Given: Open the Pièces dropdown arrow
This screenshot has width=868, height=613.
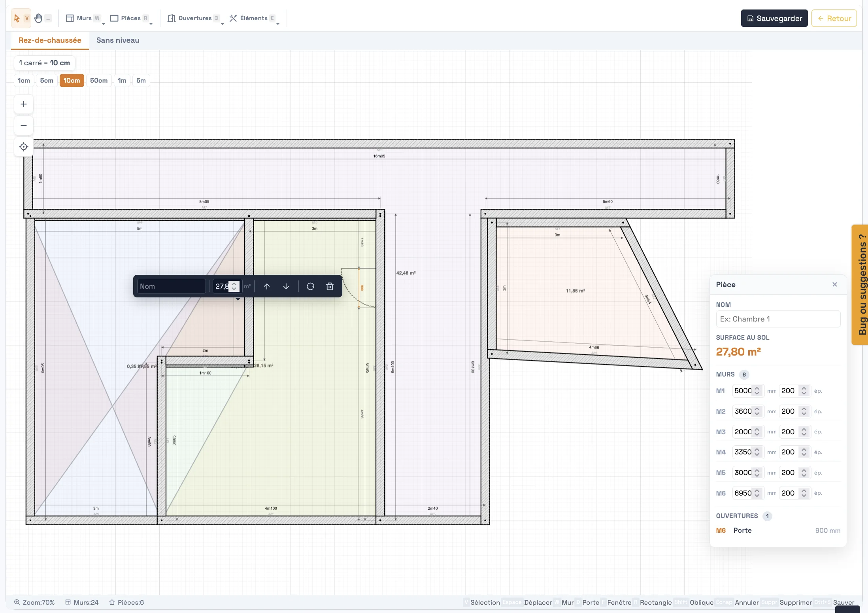Looking at the screenshot, I should tap(151, 24).
